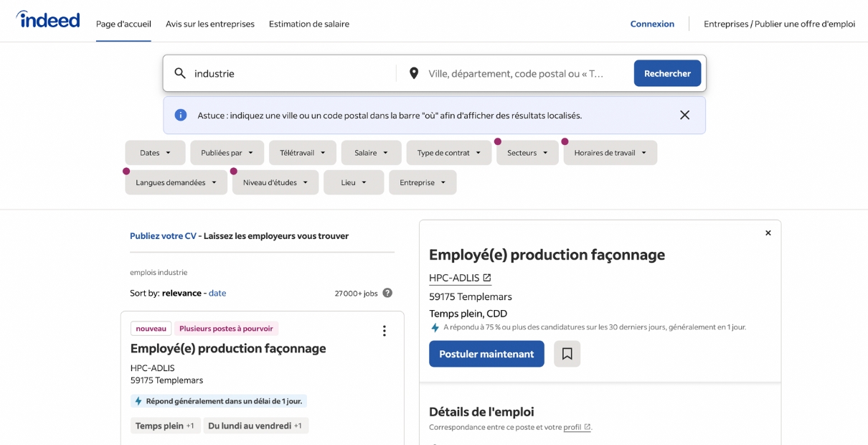Image resolution: width=868 pixels, height=445 pixels.
Task: Switch to Avis sur les entreprises tab
Action: [x=210, y=24]
